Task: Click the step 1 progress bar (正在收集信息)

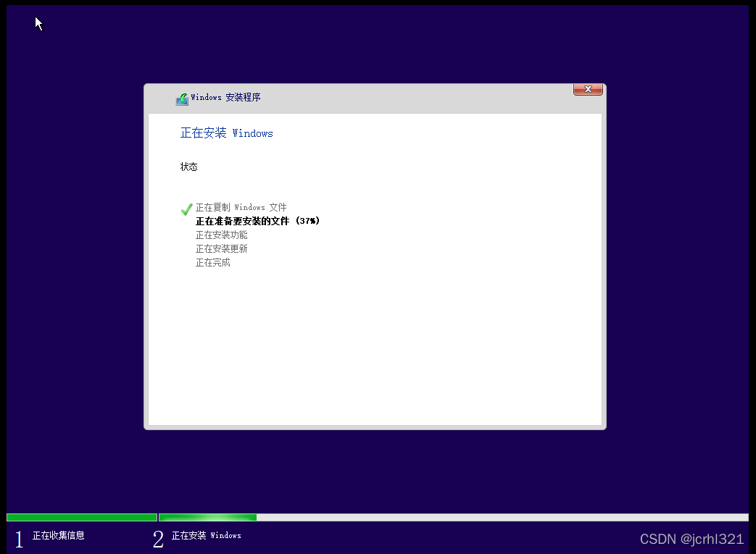Action: (82, 517)
